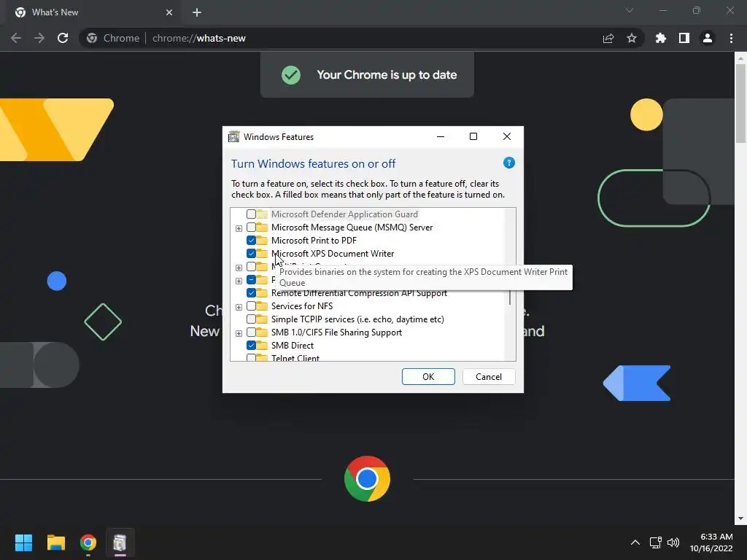Expand Services for NFS node
The width and height of the screenshot is (747, 560).
pyautogui.click(x=239, y=307)
